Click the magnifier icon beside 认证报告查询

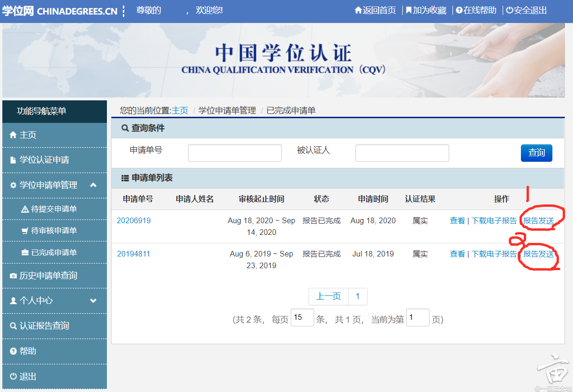pyautogui.click(x=14, y=324)
